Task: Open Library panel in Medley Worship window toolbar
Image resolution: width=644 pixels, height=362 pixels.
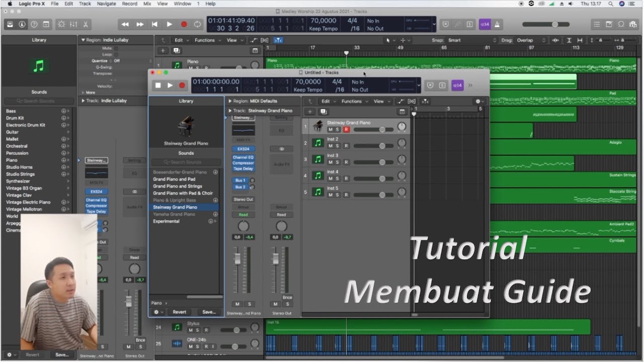Action: (10, 24)
